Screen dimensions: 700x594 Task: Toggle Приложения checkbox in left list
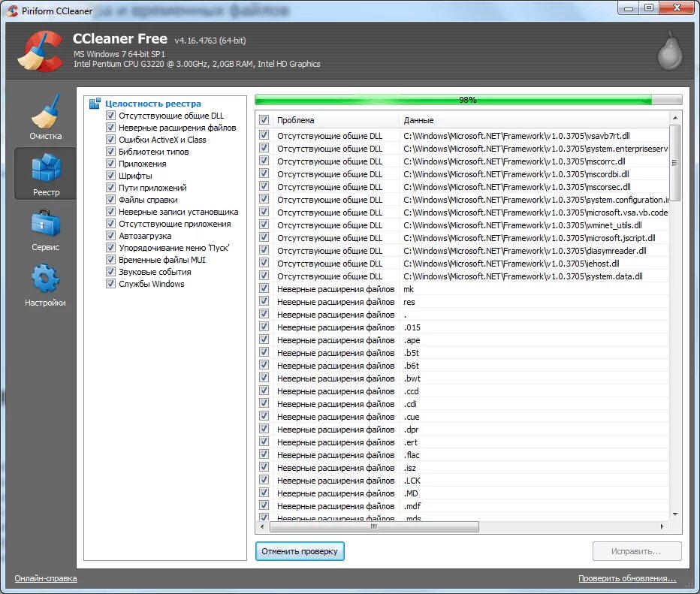110,164
